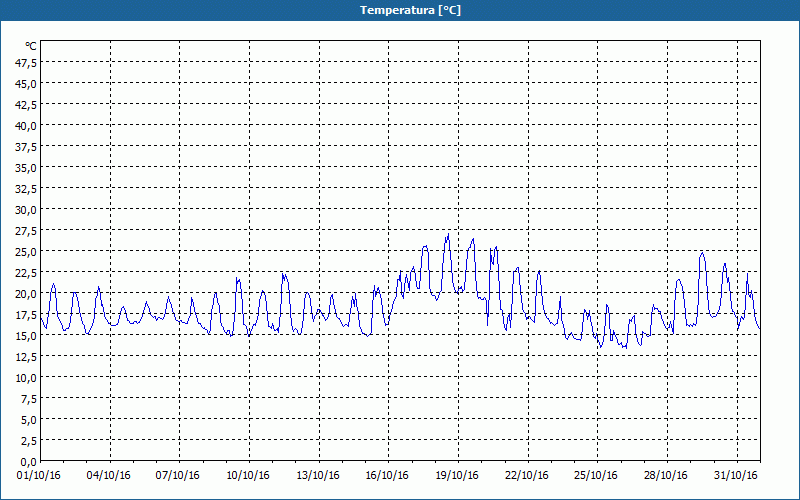Click the 37,5 y-axis label
The width and height of the screenshot is (800, 500).
point(27,147)
